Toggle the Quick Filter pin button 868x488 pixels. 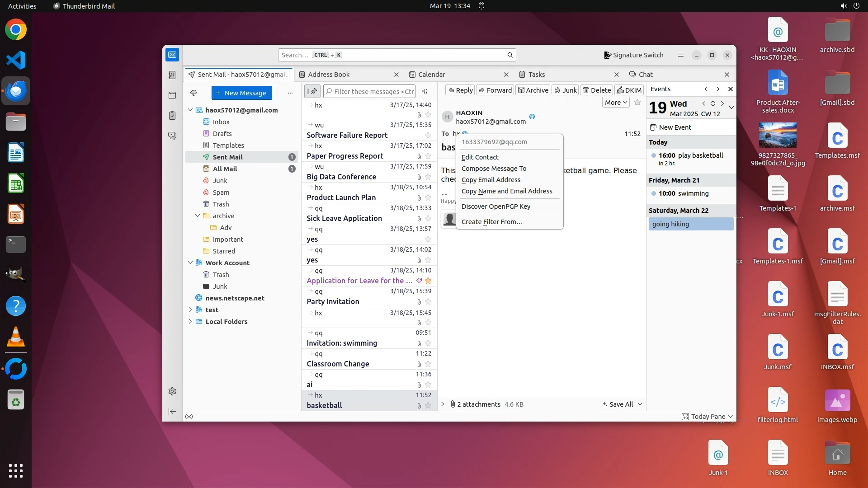pos(312,91)
